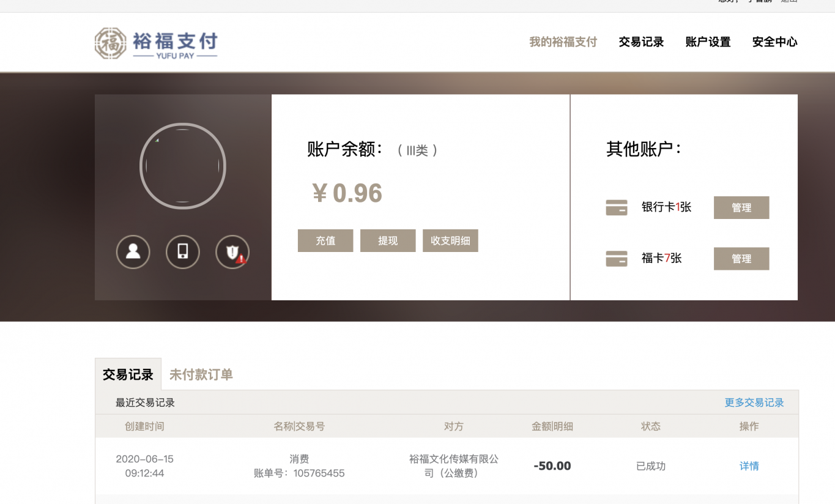
Task: Click the 充值 button
Action: point(325,241)
